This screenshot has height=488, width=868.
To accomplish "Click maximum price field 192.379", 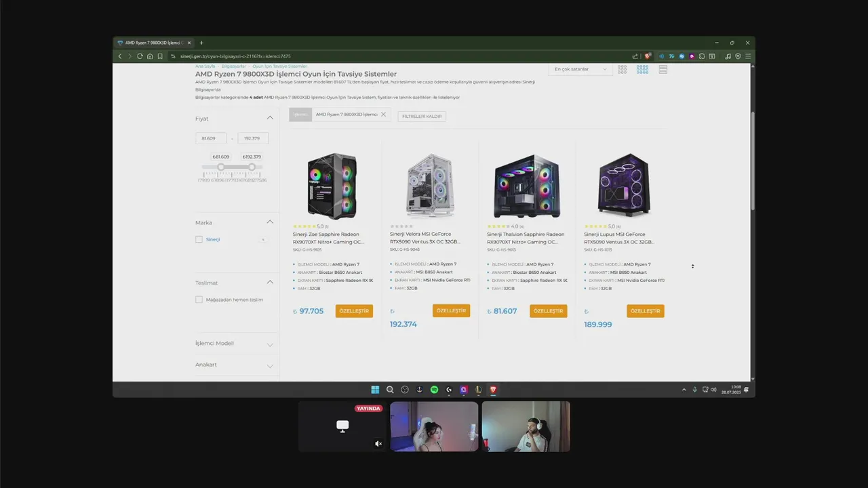I will point(253,138).
